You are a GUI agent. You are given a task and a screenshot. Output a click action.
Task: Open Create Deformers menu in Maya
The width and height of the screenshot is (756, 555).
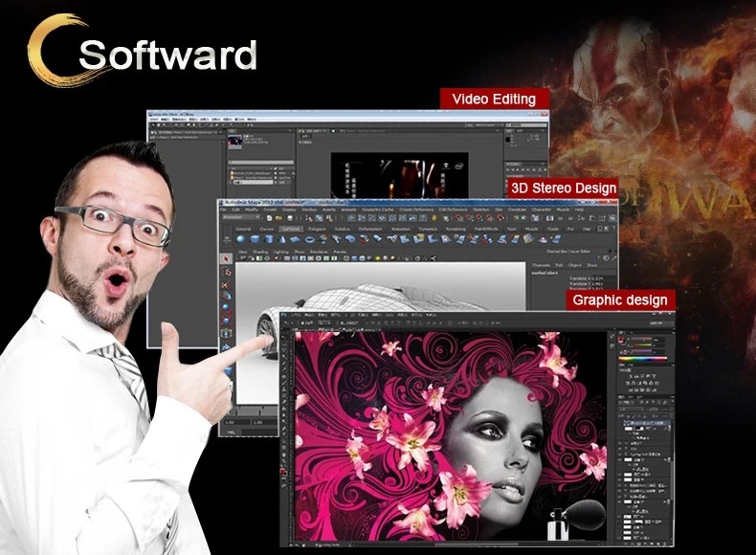click(416, 210)
